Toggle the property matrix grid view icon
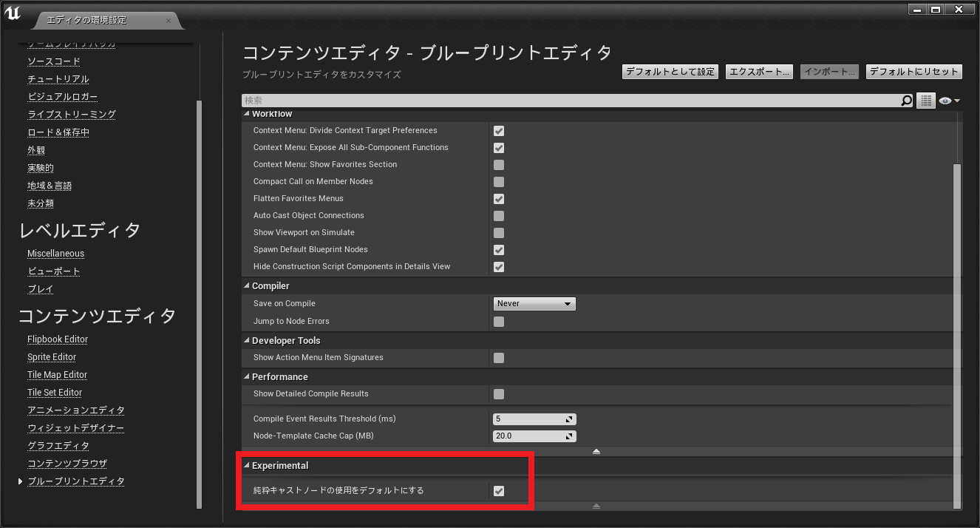This screenshot has width=980, height=528. coord(926,101)
